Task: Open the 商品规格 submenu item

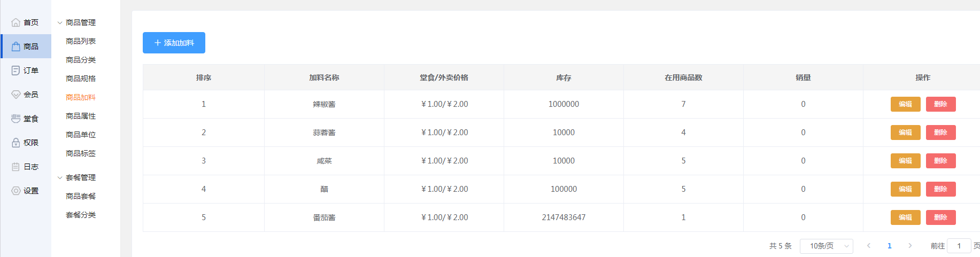Action: click(x=81, y=79)
